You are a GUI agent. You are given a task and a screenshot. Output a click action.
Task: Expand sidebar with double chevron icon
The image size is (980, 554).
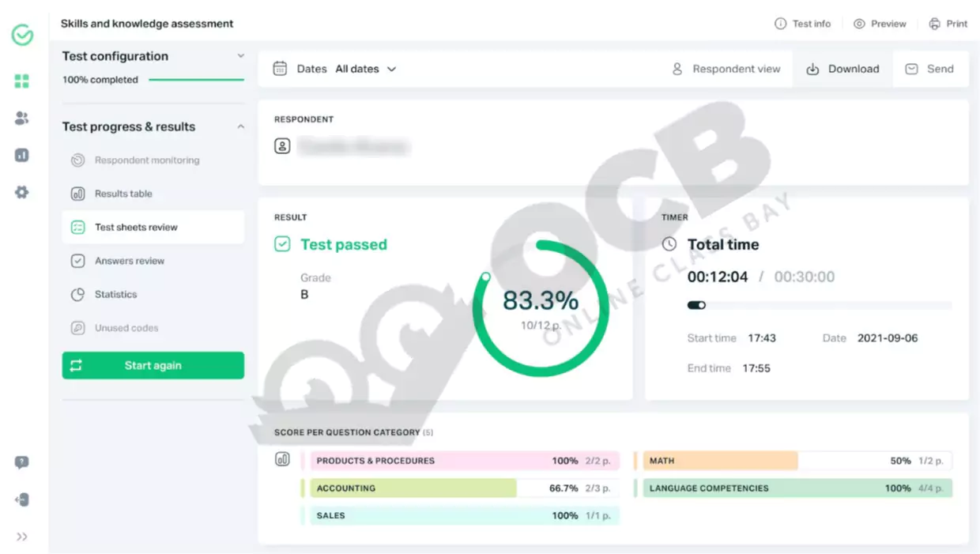click(x=22, y=537)
